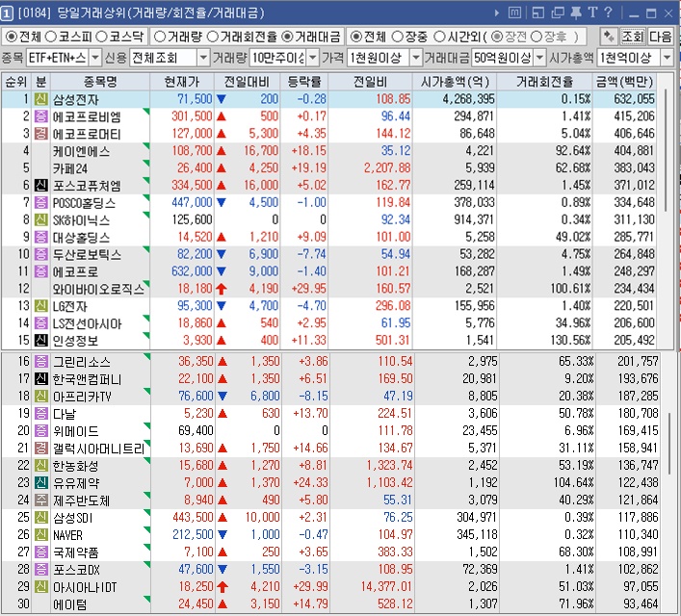The width and height of the screenshot is (681, 616).
Task: Select the 장중 session radio button
Action: click(x=397, y=37)
